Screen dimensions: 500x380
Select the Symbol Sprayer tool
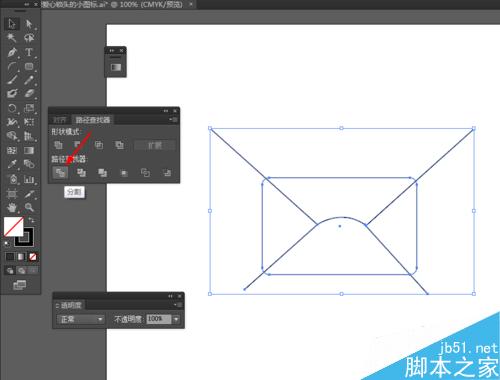tap(12, 179)
